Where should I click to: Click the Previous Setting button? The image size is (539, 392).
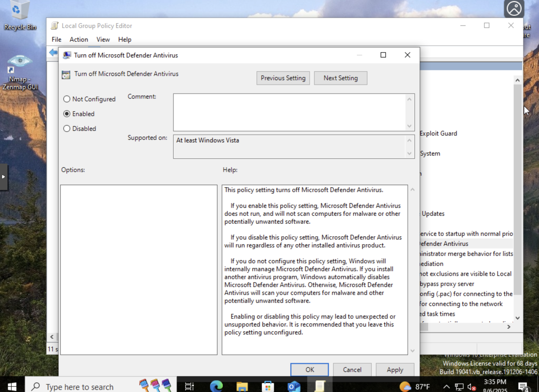tap(283, 78)
